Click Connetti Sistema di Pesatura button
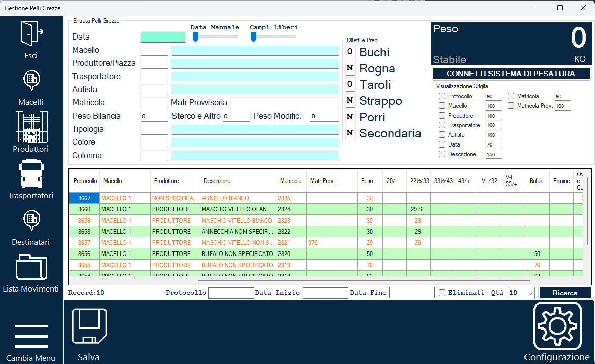The image size is (595, 364). [x=511, y=74]
